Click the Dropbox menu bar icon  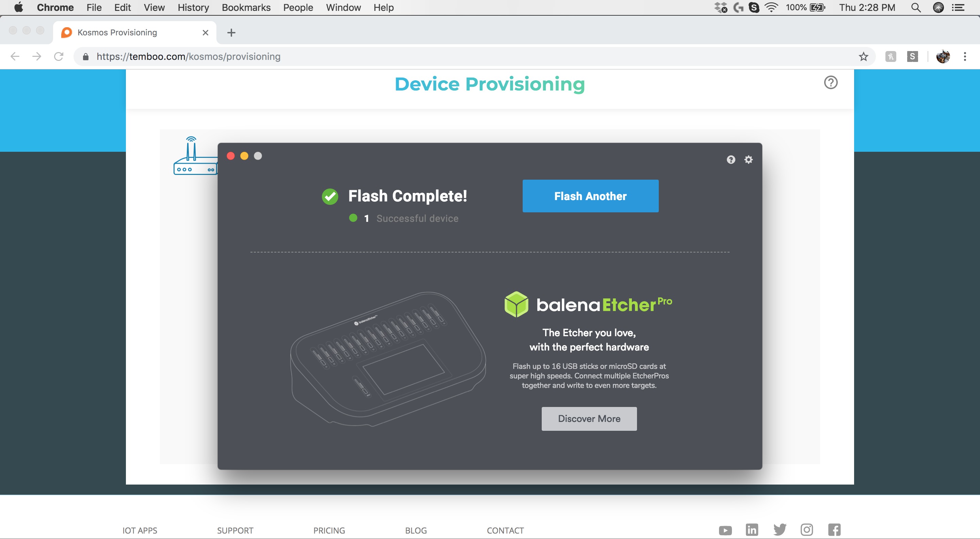pyautogui.click(x=721, y=7)
